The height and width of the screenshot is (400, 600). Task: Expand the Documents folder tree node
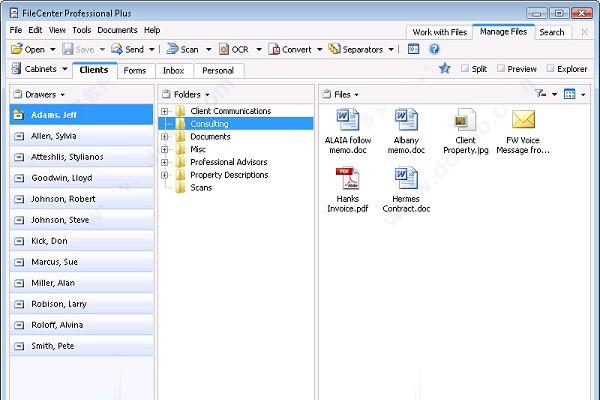(x=165, y=137)
